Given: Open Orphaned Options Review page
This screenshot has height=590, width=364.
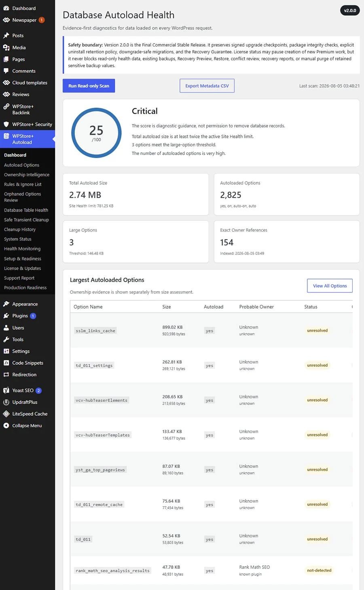Looking at the screenshot, I should pos(22,197).
